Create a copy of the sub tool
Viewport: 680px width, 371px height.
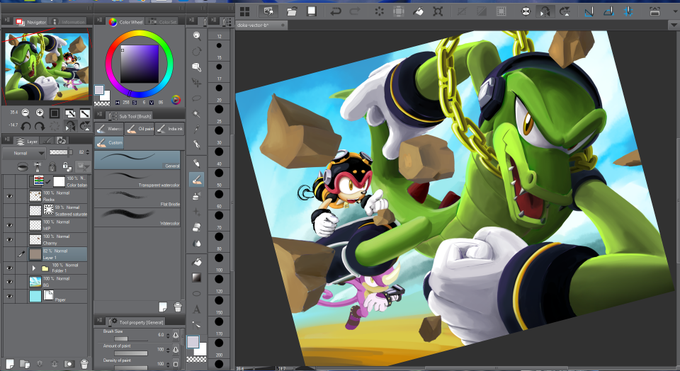pos(163,307)
